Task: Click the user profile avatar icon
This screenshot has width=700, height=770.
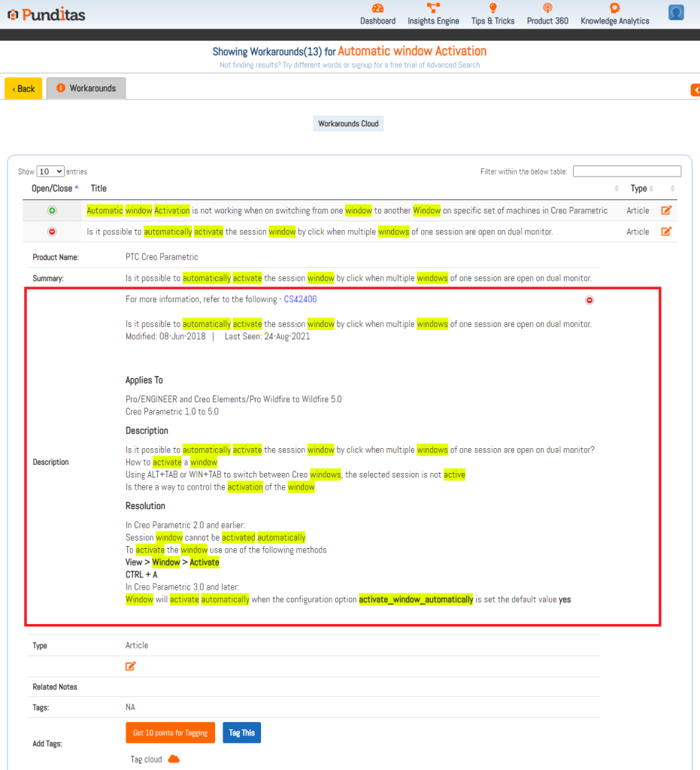Action: pos(676,13)
